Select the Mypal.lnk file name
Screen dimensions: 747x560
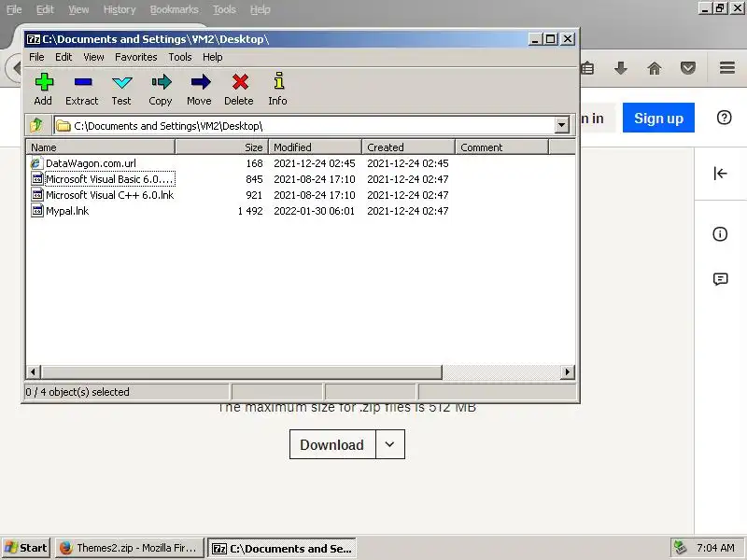point(67,211)
